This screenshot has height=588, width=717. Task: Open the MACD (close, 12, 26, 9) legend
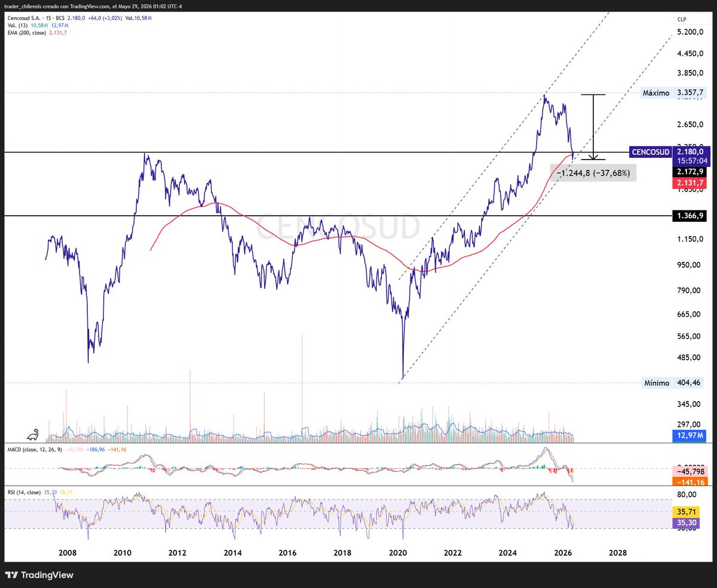(33, 449)
